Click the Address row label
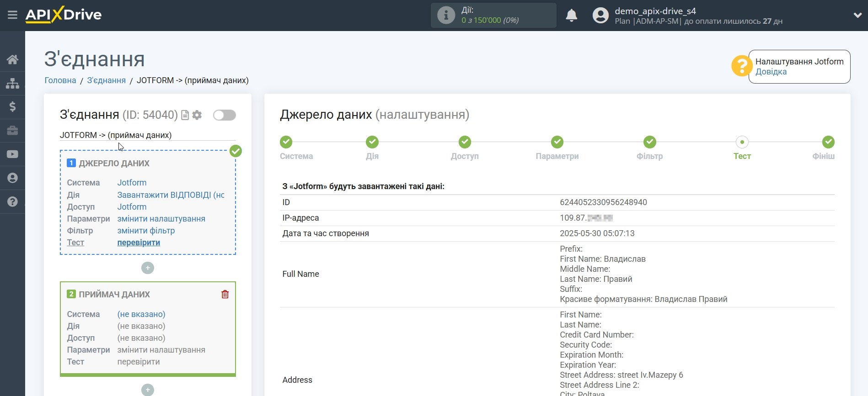Screen dimensions: 868x396 click(x=297, y=380)
